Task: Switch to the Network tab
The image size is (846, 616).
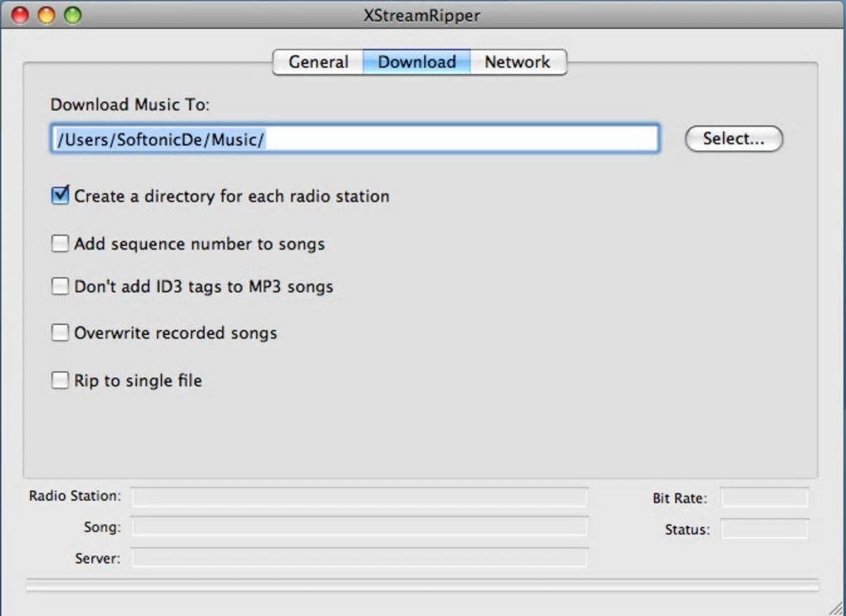Action: (x=518, y=62)
